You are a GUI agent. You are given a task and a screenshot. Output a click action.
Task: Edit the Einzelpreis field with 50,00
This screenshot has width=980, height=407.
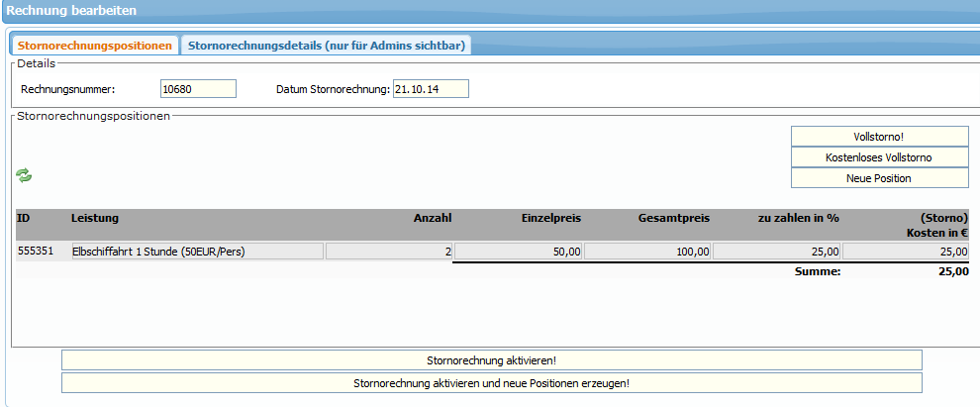[x=518, y=252]
